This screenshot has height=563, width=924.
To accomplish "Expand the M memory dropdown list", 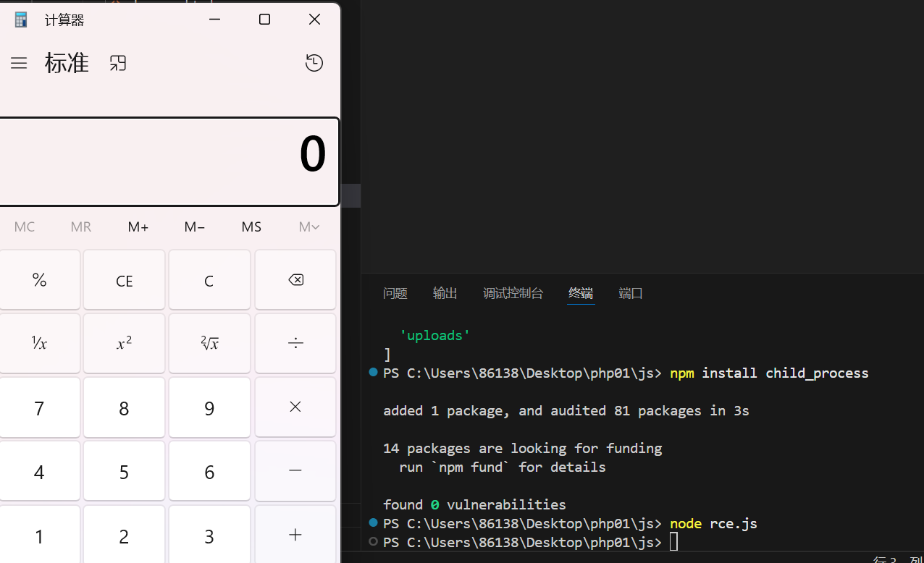I will click(309, 227).
